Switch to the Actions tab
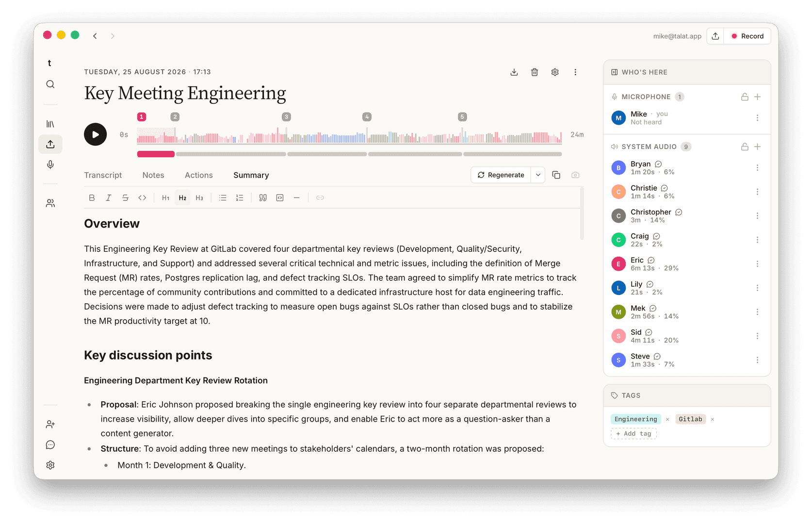The image size is (812, 524). [x=199, y=175]
